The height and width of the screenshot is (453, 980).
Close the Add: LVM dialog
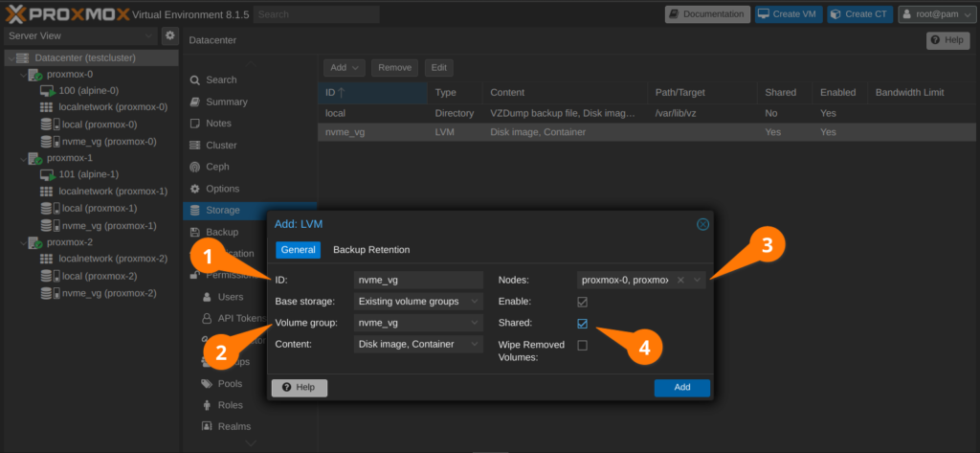[x=702, y=224]
